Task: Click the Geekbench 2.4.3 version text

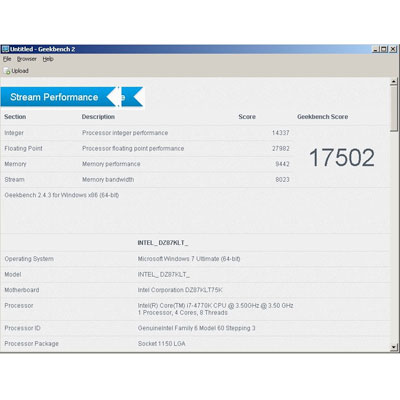Action: (x=62, y=195)
